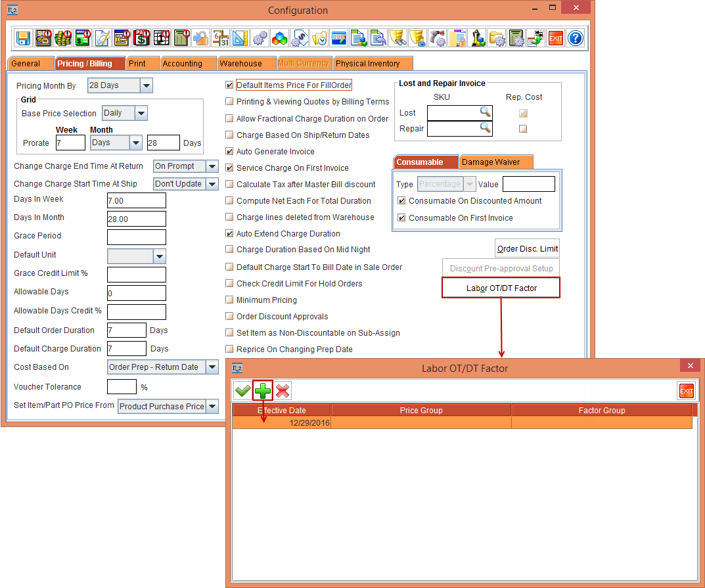
Task: Click the green checkmark Apply icon
Action: 242,392
